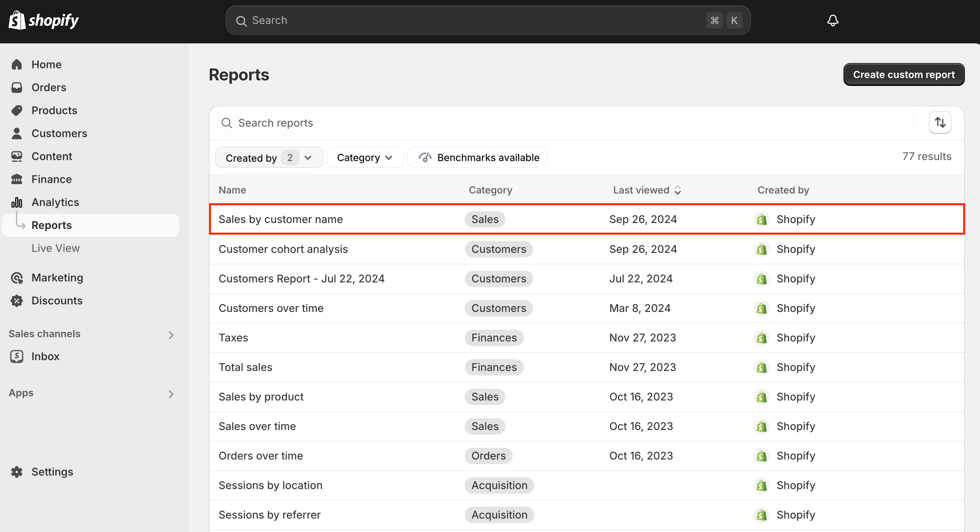Click Create custom report button
This screenshot has width=980, height=532.
click(904, 74)
